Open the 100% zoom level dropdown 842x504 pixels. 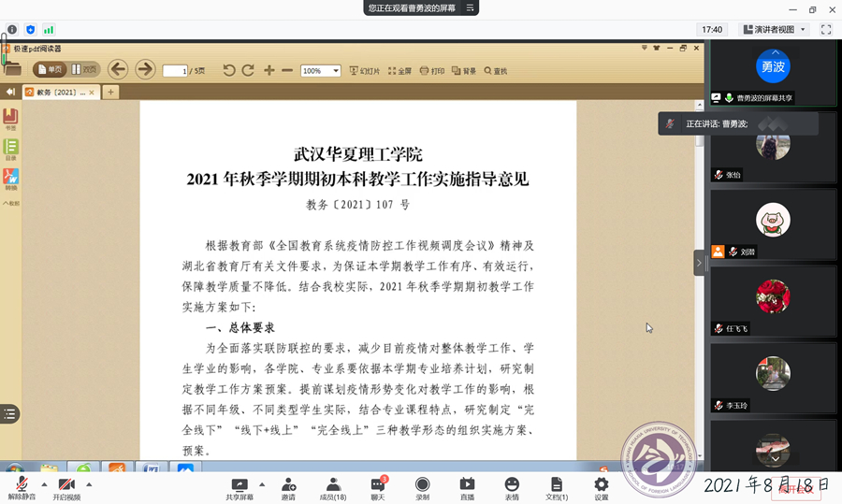coord(320,70)
